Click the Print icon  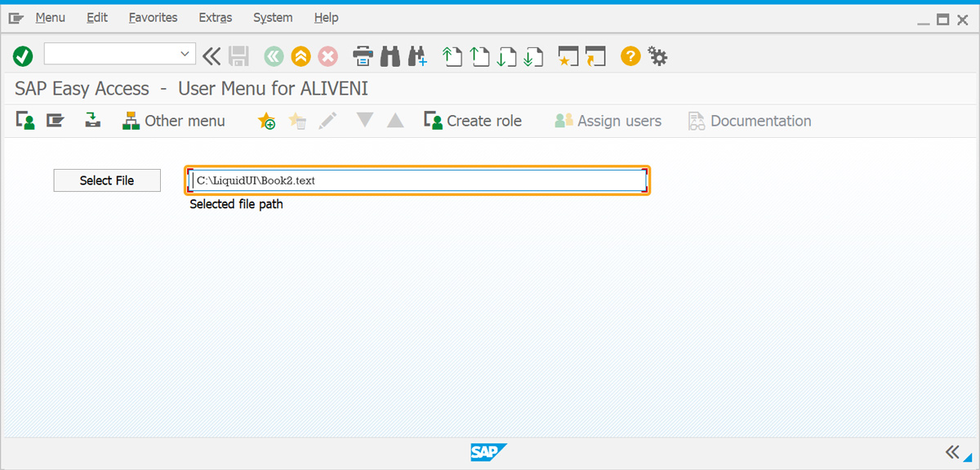coord(363,55)
